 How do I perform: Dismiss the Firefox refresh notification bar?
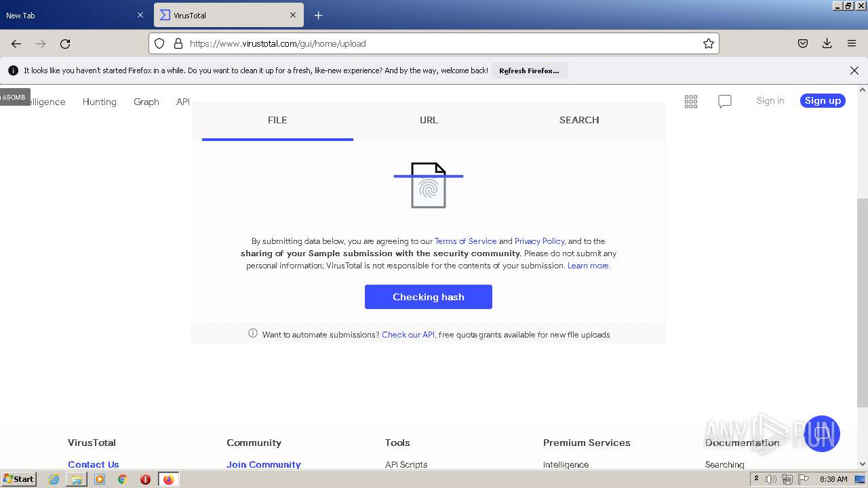[854, 70]
